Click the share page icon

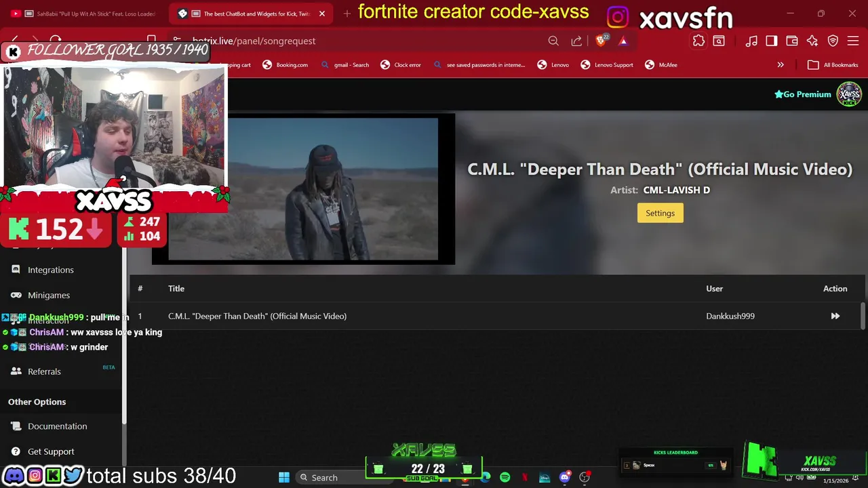pyautogui.click(x=576, y=41)
